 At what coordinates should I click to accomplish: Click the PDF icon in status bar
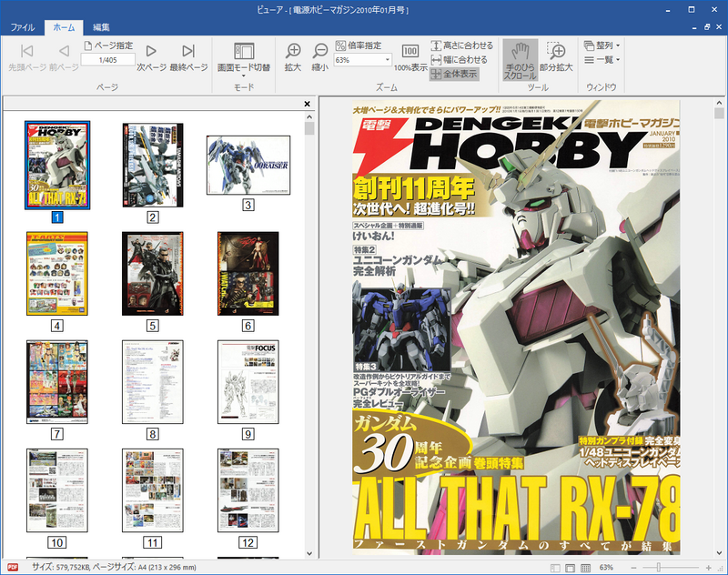pos(13,567)
